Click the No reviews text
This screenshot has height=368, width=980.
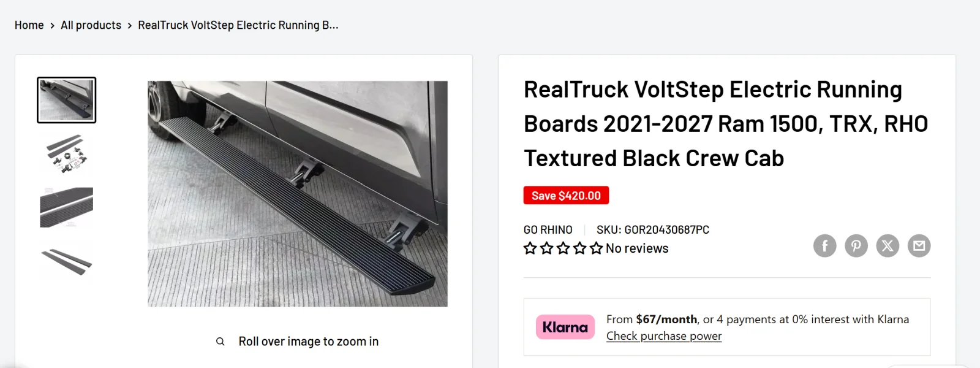637,248
